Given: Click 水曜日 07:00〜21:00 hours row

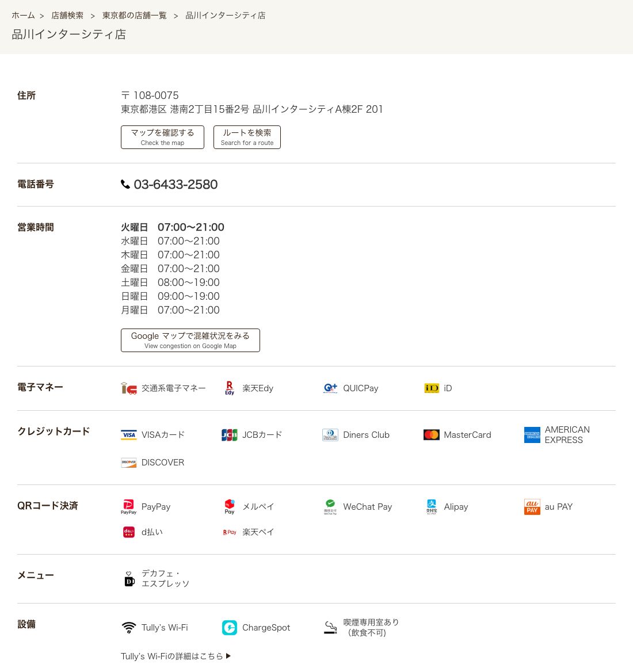Looking at the screenshot, I should (170, 241).
